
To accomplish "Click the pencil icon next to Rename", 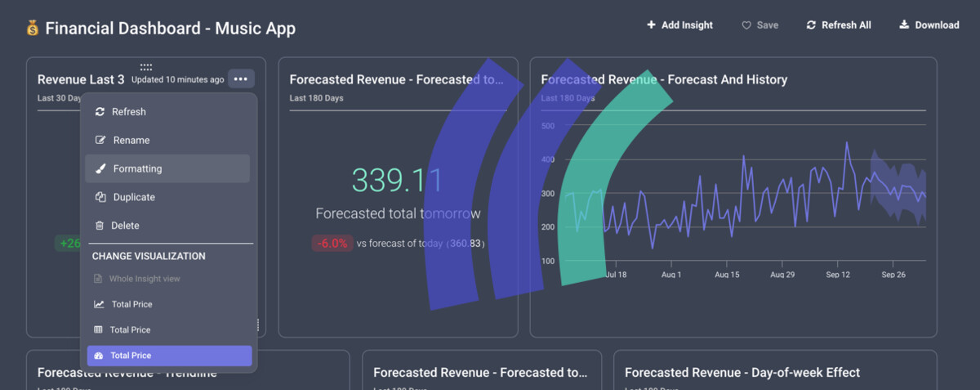I will (x=100, y=141).
